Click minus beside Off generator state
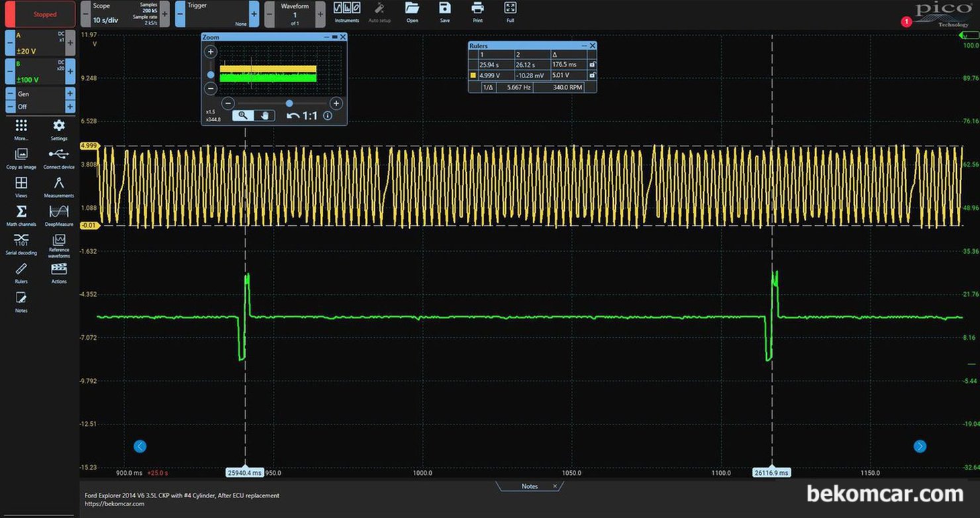 [x=10, y=107]
